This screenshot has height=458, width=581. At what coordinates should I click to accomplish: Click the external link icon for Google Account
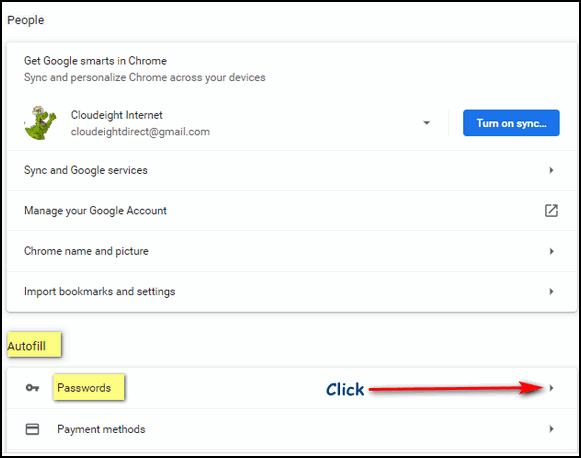pos(551,210)
